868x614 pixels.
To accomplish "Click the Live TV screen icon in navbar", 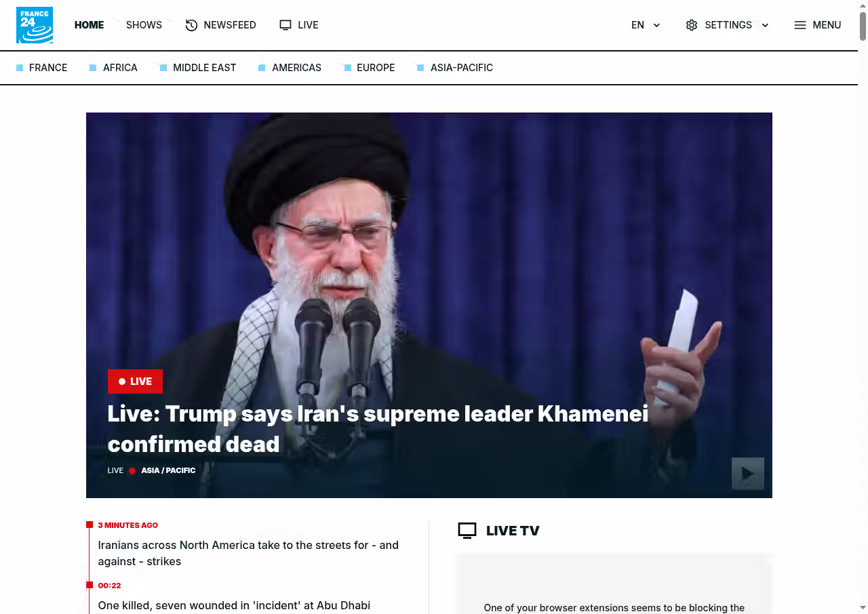I will click(x=285, y=25).
